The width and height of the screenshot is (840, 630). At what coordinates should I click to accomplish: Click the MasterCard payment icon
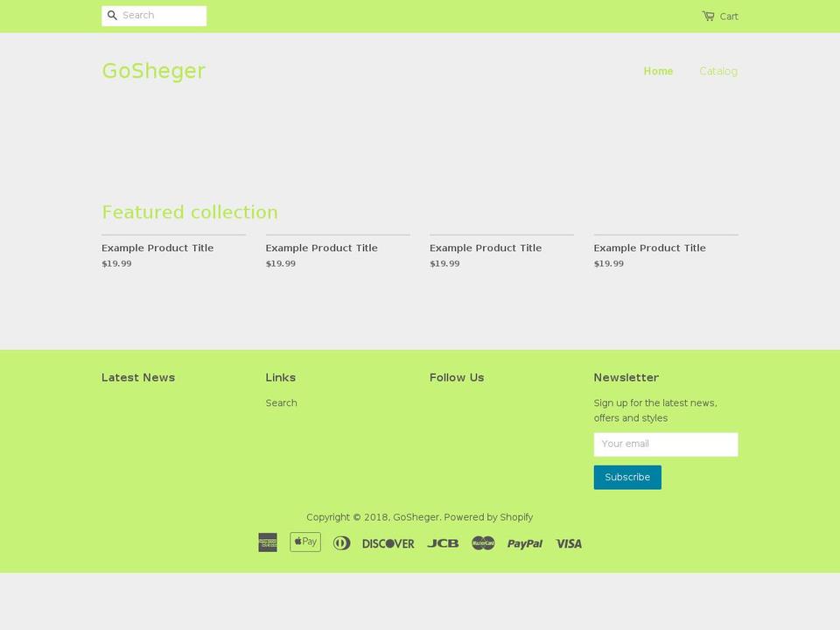[x=483, y=543]
